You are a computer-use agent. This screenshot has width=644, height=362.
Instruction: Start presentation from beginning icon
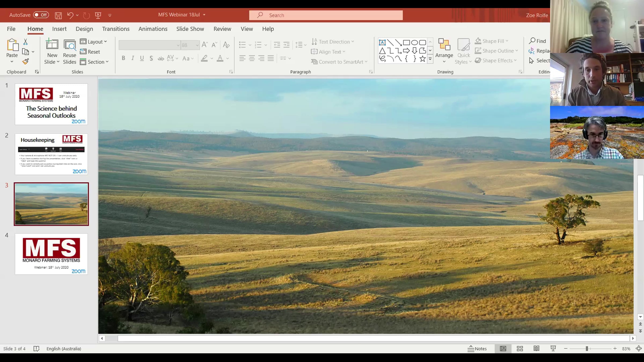pos(98,15)
